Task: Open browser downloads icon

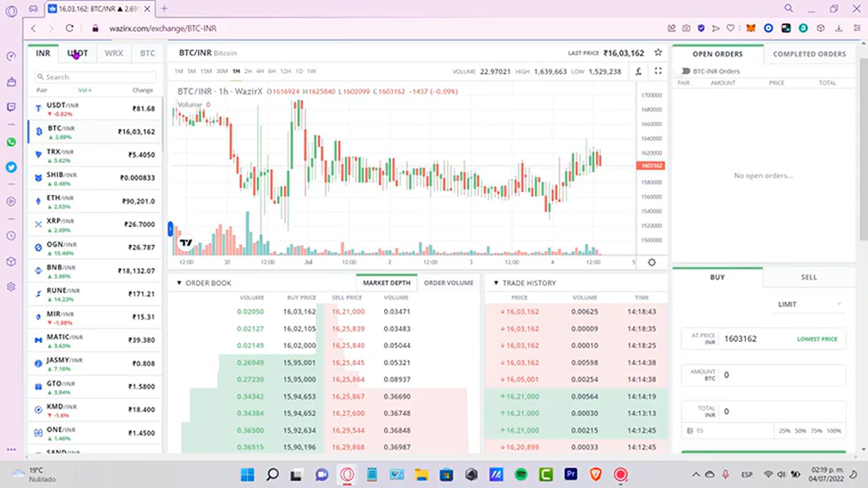Action: 839,28
